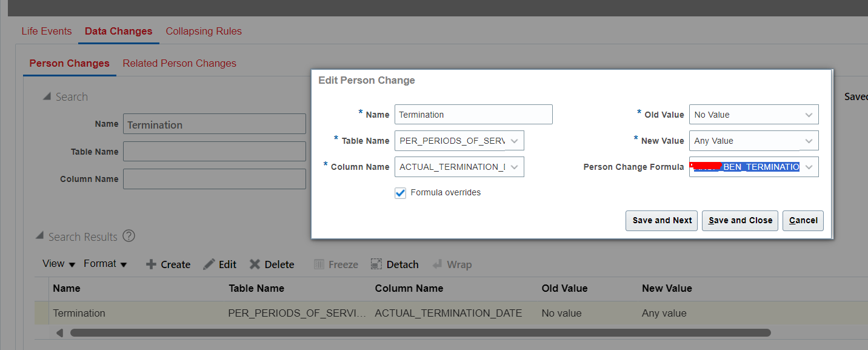868x350 pixels.
Task: Click the ACTUAL_TERMINATION_DATE cell
Action: click(x=449, y=313)
